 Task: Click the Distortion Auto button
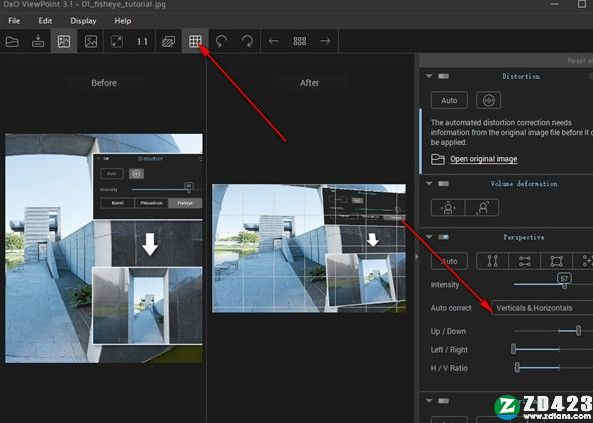[449, 100]
